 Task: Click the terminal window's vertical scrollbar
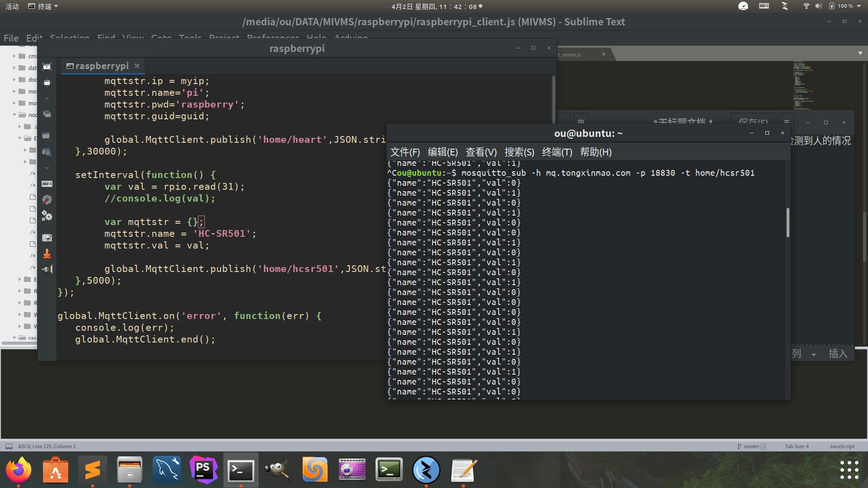pos(788,222)
